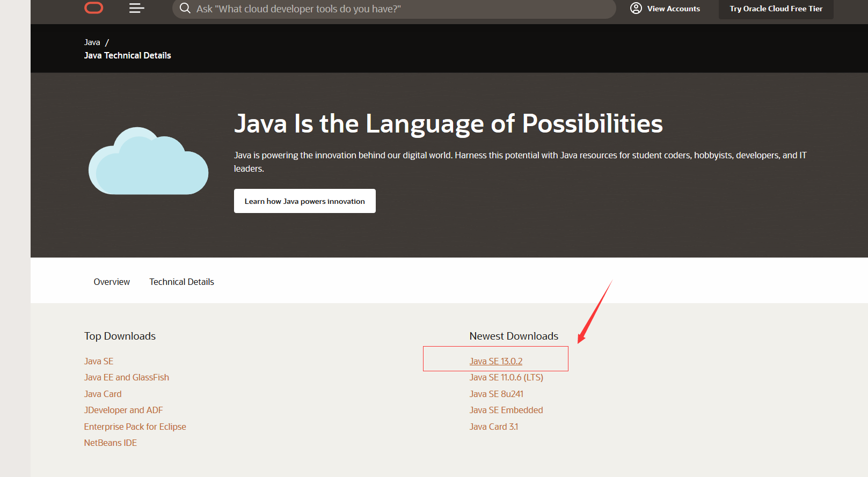Type in the Ask search field
This screenshot has height=477, width=868.
click(397, 9)
